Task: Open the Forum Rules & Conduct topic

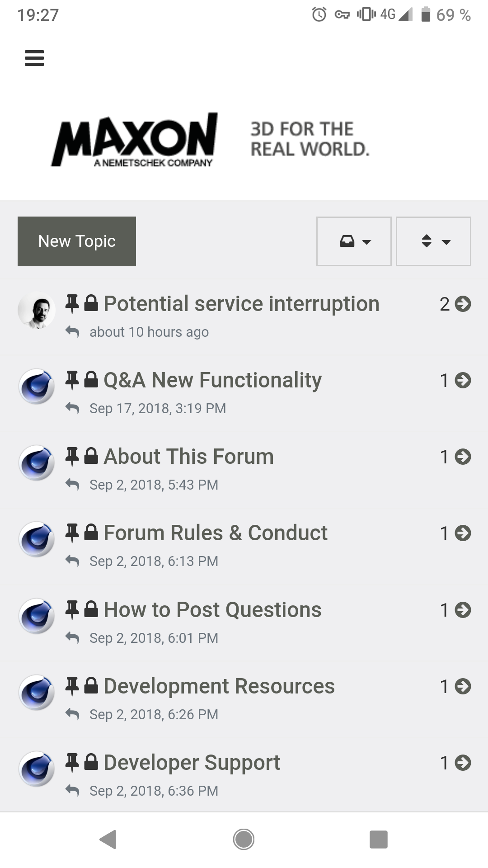Action: click(x=216, y=533)
